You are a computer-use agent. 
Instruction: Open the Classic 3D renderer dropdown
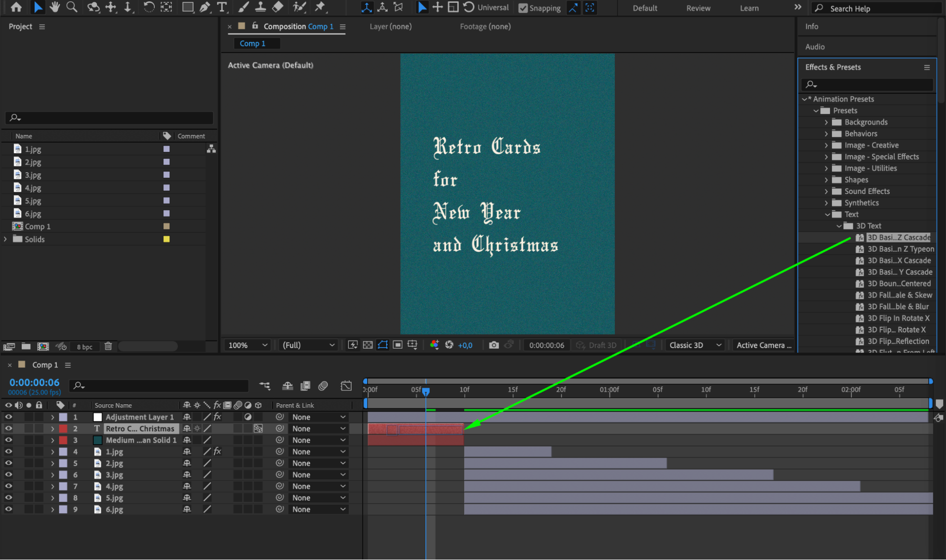(x=695, y=345)
